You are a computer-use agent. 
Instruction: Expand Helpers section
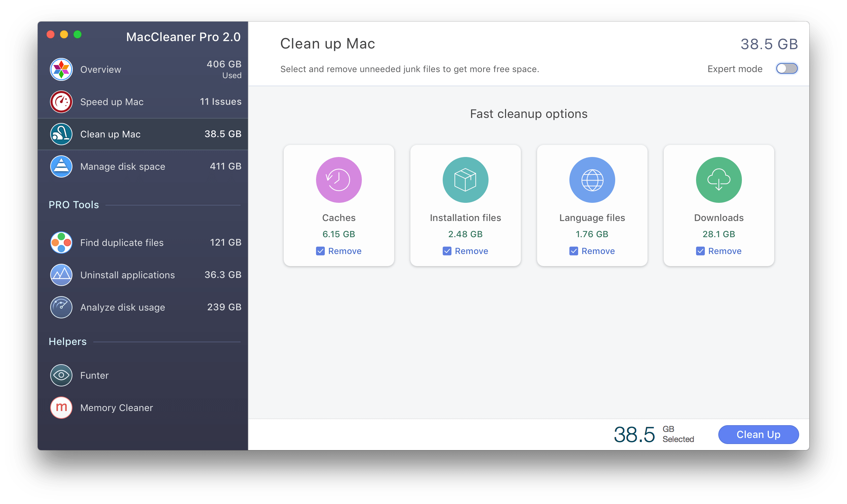(x=67, y=341)
